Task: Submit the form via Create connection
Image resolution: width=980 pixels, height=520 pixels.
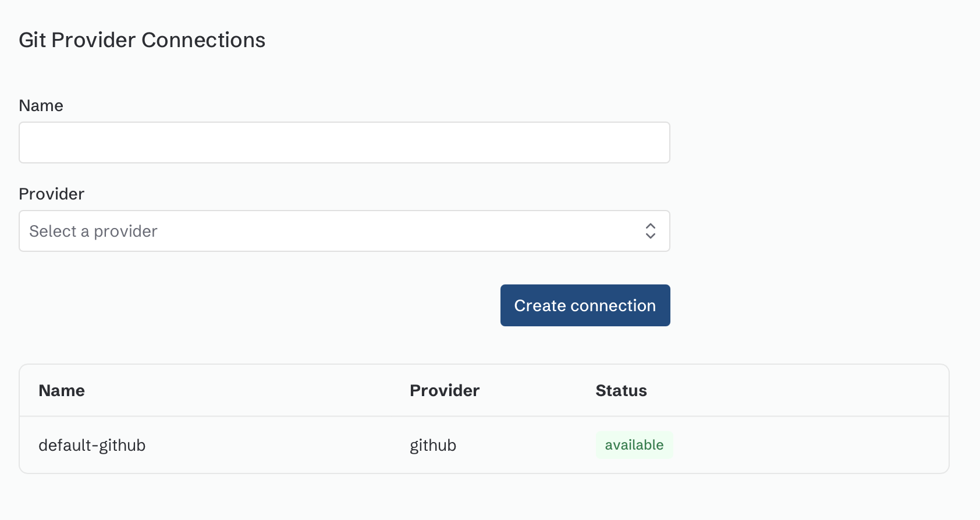Action: [585, 305]
